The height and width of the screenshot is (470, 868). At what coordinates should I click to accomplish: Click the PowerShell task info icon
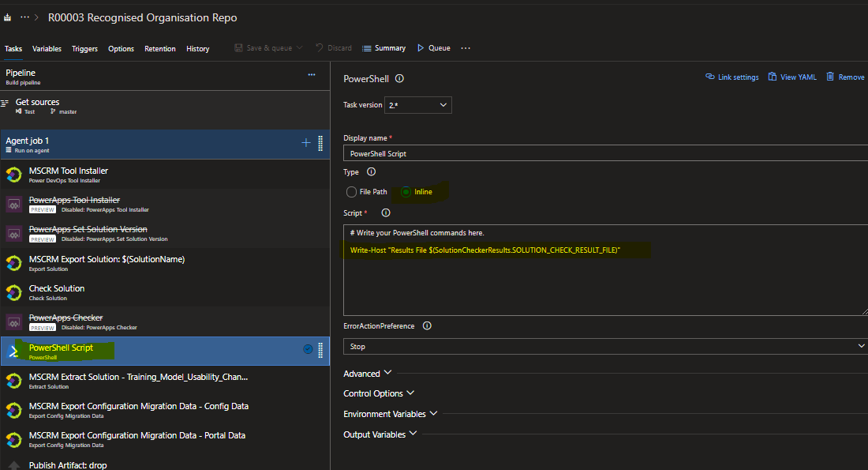pyautogui.click(x=398, y=78)
